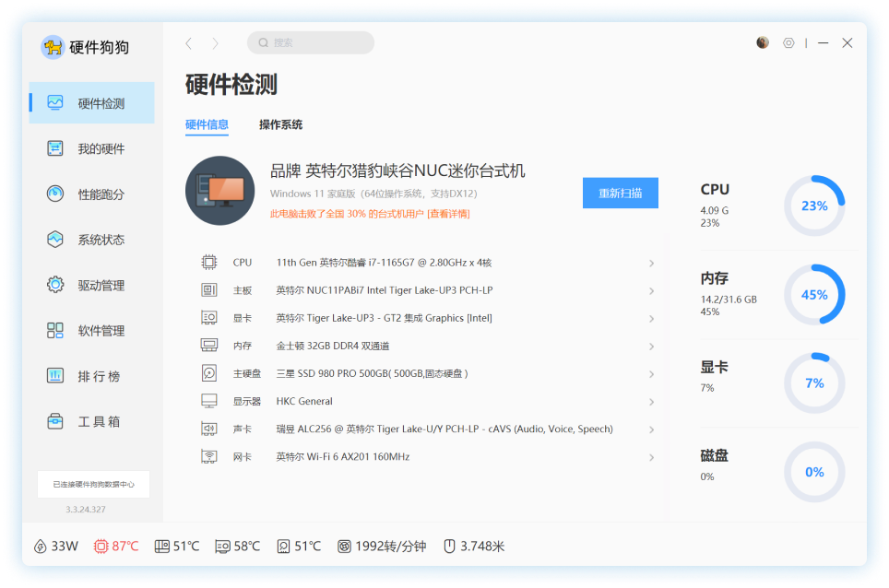This screenshot has width=889, height=588.
Task: Click 已连接硬件狗狗数据中心 status box
Action: pos(93,485)
